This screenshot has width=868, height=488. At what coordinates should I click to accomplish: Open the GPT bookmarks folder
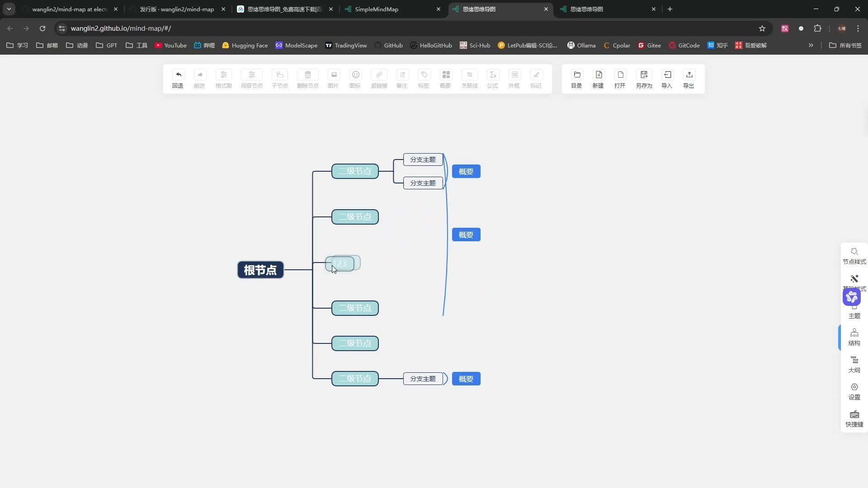coord(106,45)
